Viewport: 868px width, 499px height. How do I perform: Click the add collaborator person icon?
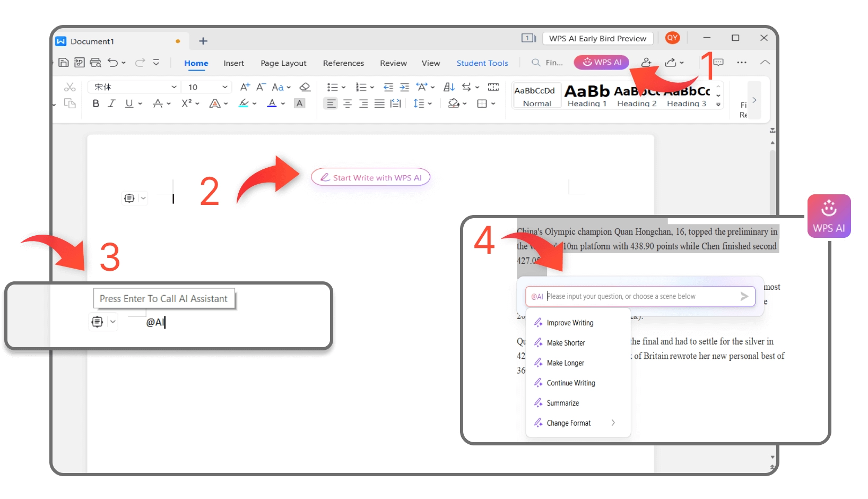coord(646,63)
